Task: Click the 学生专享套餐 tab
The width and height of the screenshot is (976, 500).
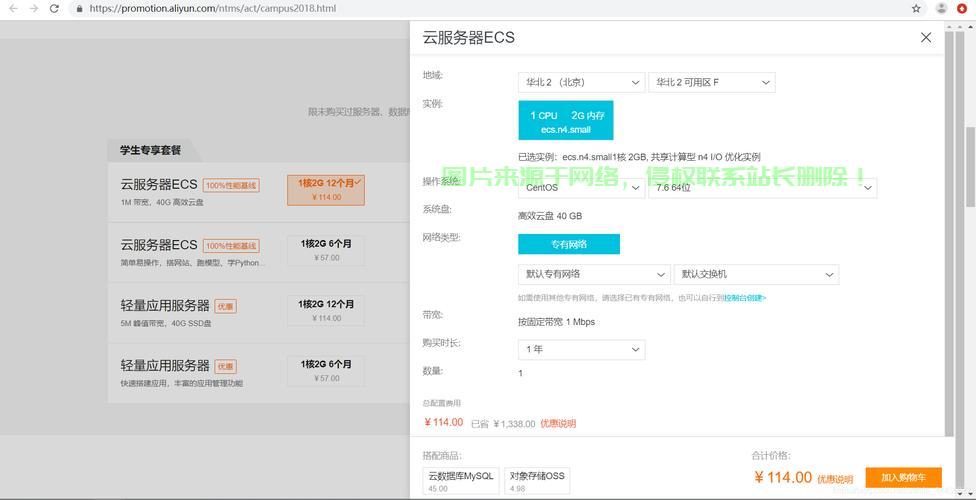Action: point(151,151)
